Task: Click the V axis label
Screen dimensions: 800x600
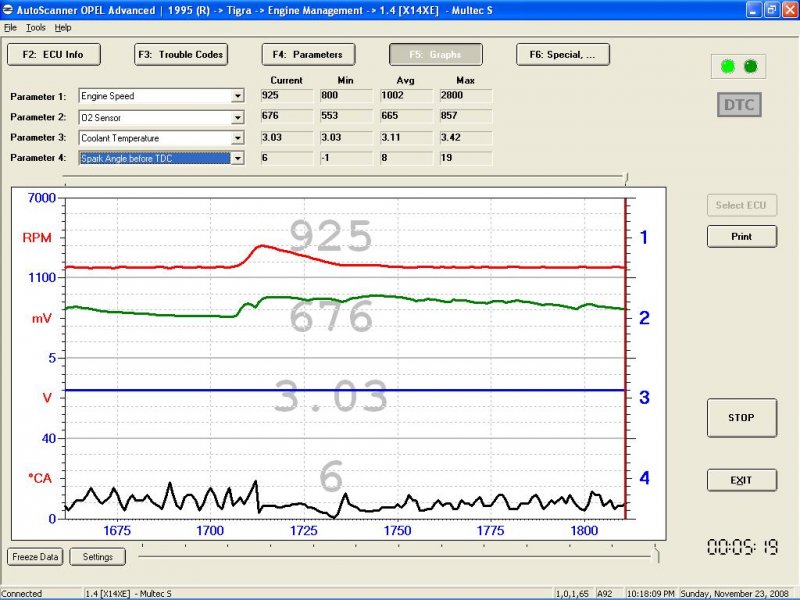Action: click(47, 398)
